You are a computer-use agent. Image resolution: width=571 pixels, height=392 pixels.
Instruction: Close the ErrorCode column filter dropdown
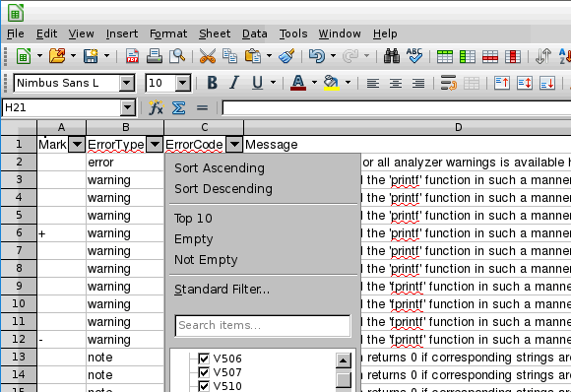click(x=234, y=145)
